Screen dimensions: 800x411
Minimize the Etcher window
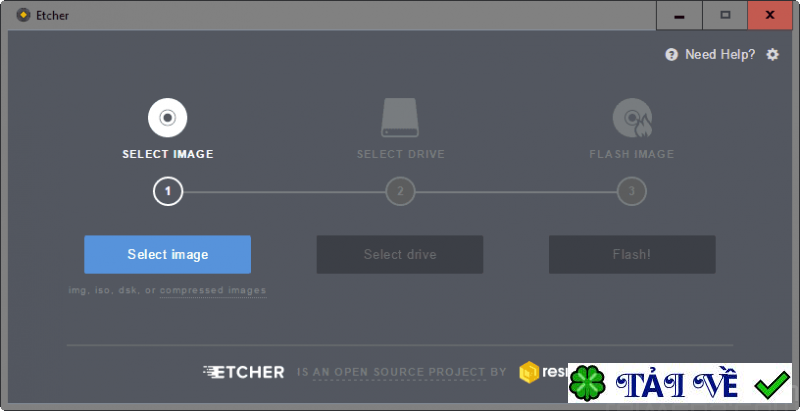(x=679, y=15)
